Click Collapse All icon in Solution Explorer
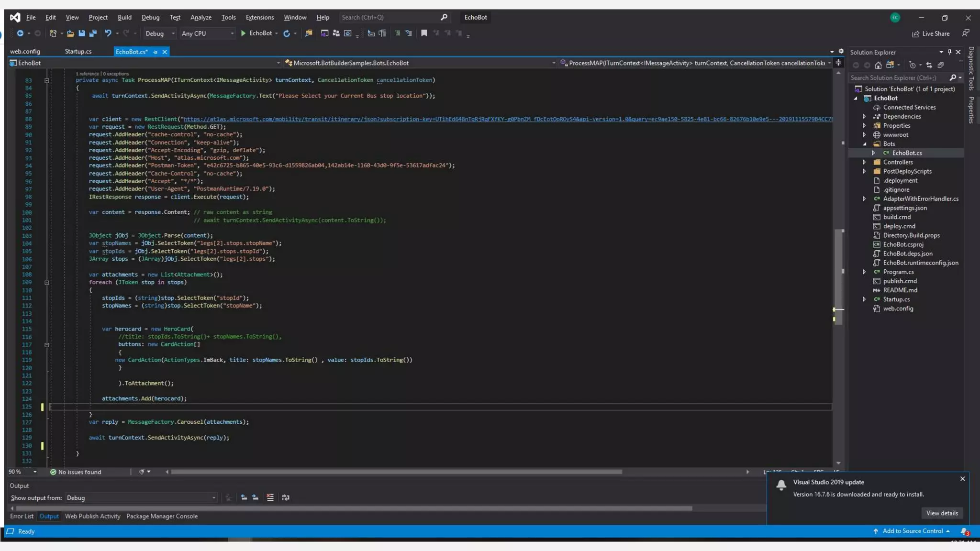 [940, 65]
